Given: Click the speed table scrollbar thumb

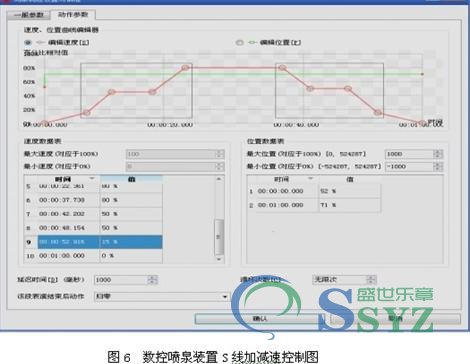Looking at the screenshot, I should coord(219,237).
